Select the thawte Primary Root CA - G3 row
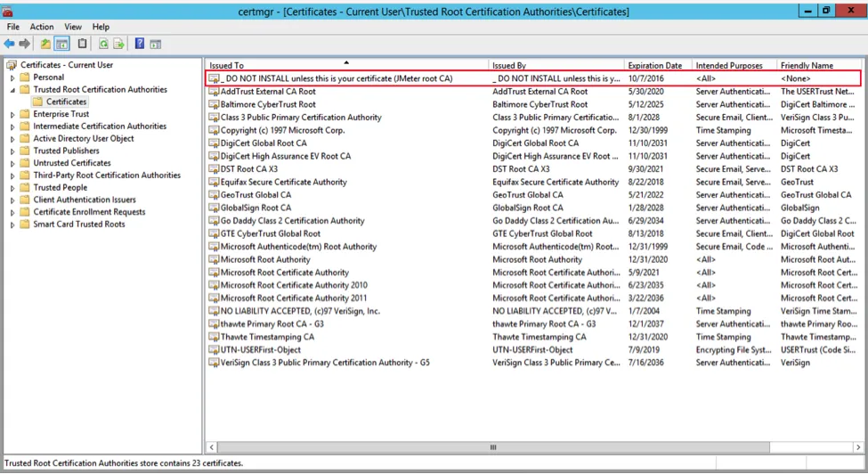The image size is (868, 474). click(x=534, y=324)
